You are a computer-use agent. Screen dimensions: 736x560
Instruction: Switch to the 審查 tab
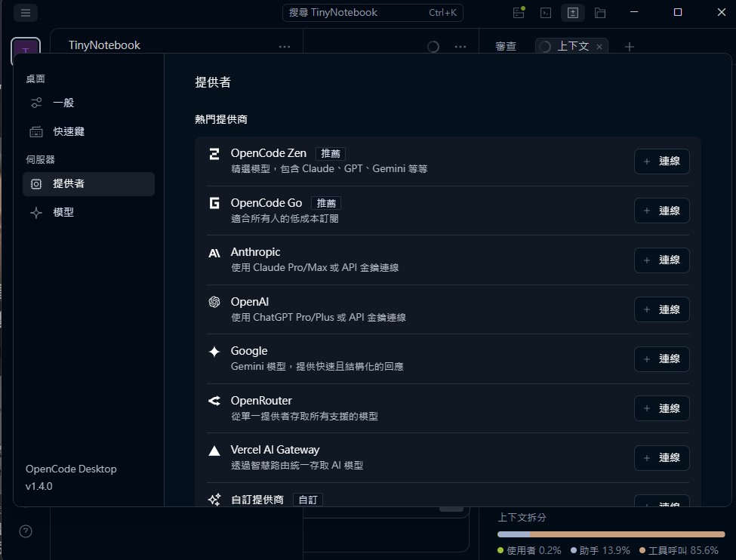point(506,47)
